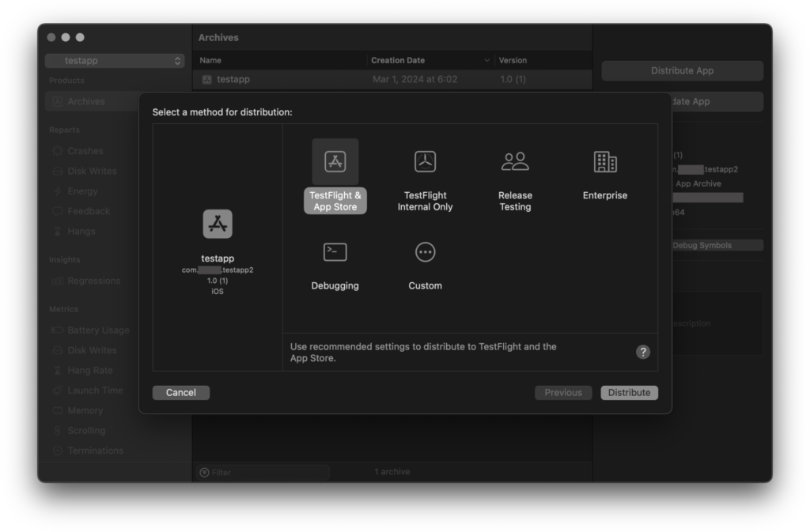Open the Crashes report
Image resolution: width=810 pixels, height=532 pixels.
(x=85, y=151)
